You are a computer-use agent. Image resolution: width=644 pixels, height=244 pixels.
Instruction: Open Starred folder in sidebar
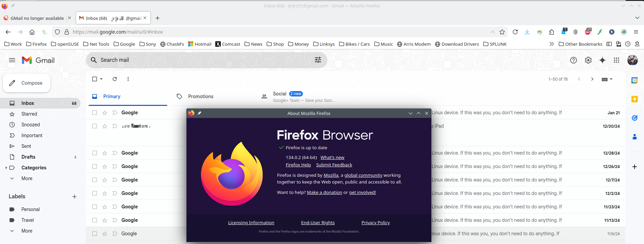pyautogui.click(x=29, y=114)
